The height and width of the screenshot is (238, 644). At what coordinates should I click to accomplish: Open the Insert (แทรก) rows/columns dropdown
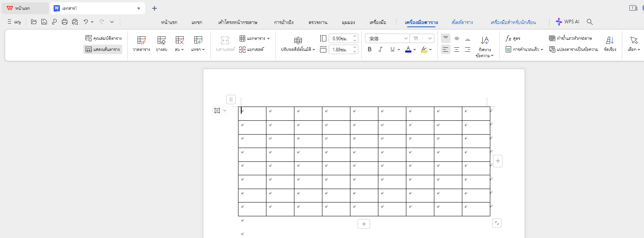[x=198, y=43]
